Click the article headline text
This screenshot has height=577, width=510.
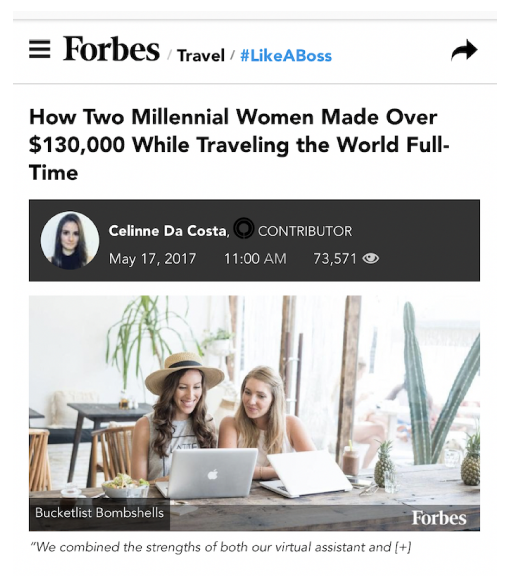pos(239,145)
